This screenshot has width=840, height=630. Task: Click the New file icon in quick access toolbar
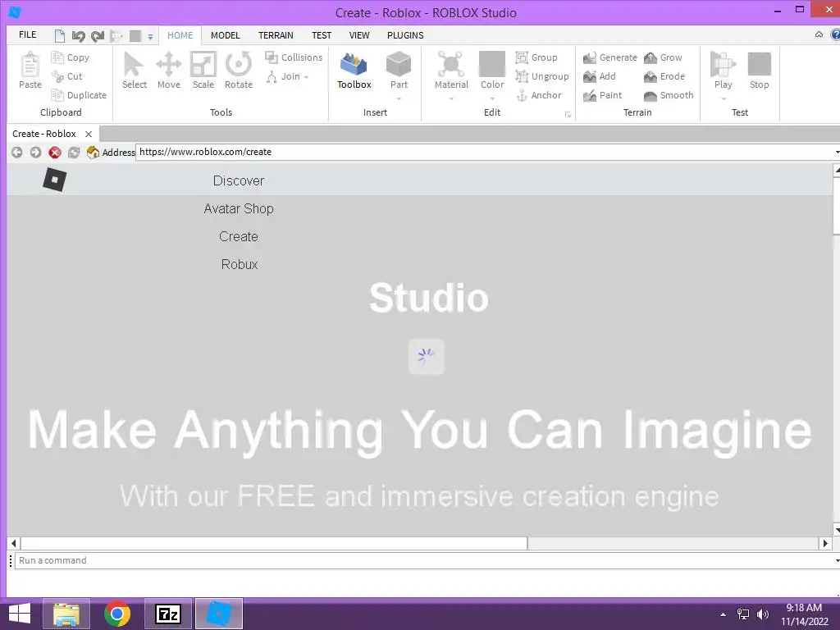click(60, 36)
